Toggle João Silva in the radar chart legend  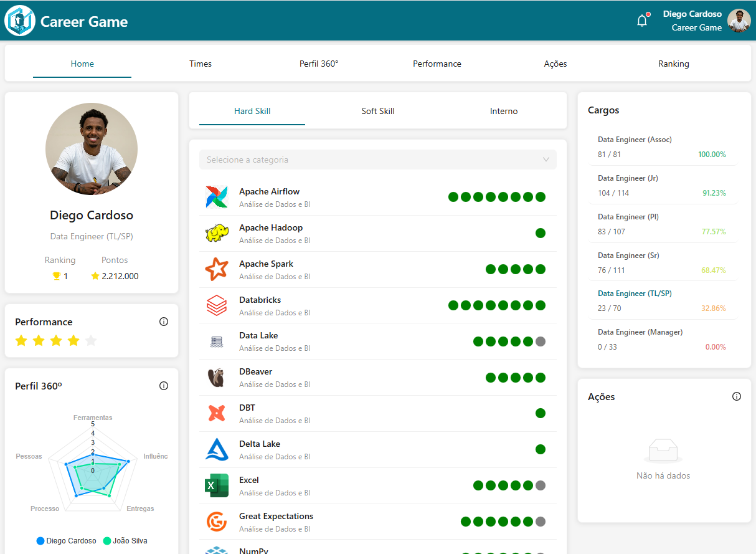(x=125, y=540)
